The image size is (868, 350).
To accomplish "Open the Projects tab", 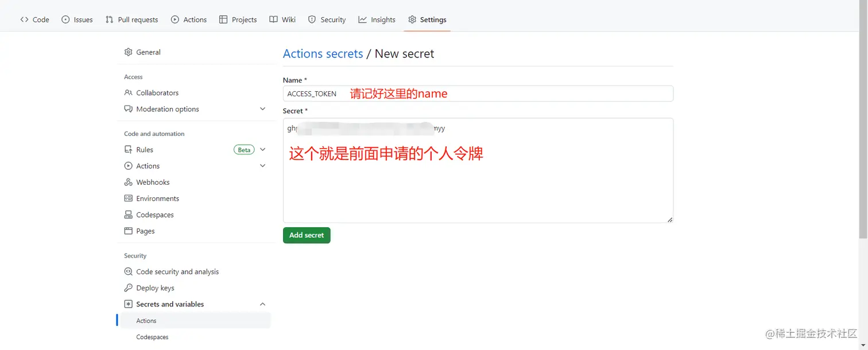I will pos(238,20).
